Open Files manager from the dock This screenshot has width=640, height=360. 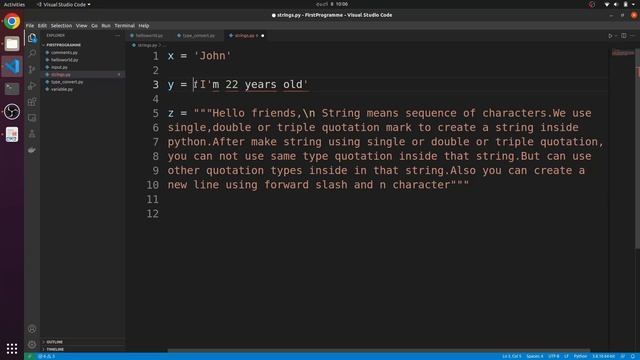click(x=12, y=44)
